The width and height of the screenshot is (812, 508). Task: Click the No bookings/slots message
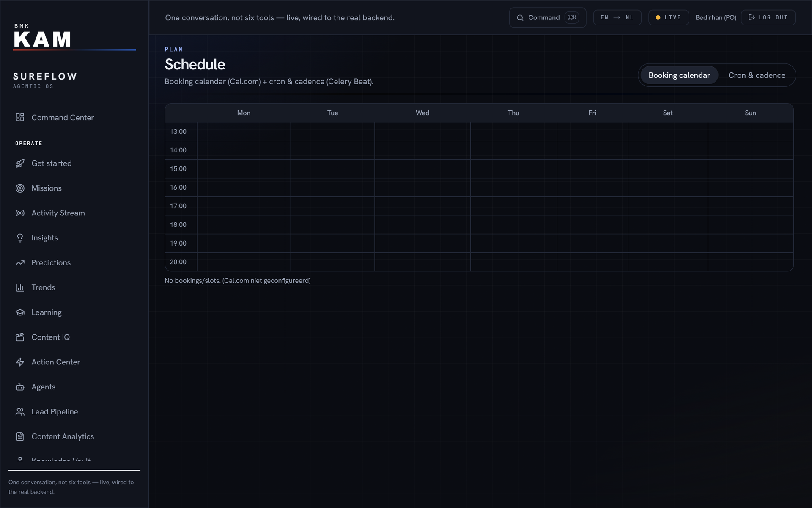238,281
